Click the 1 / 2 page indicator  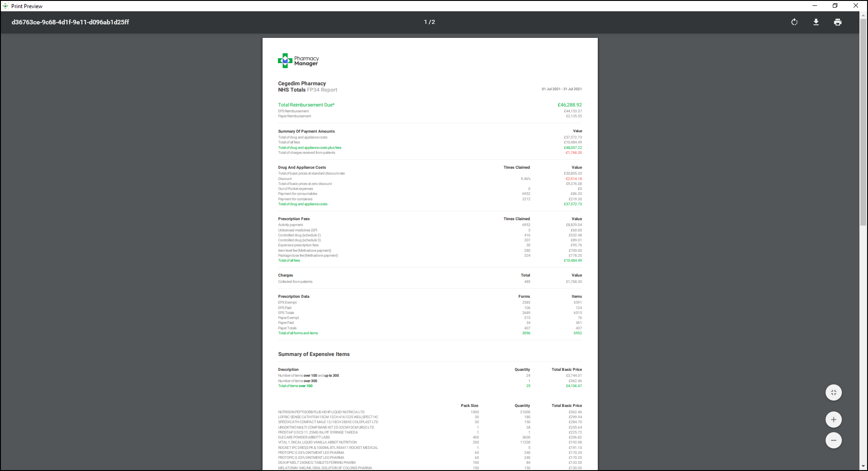click(429, 22)
